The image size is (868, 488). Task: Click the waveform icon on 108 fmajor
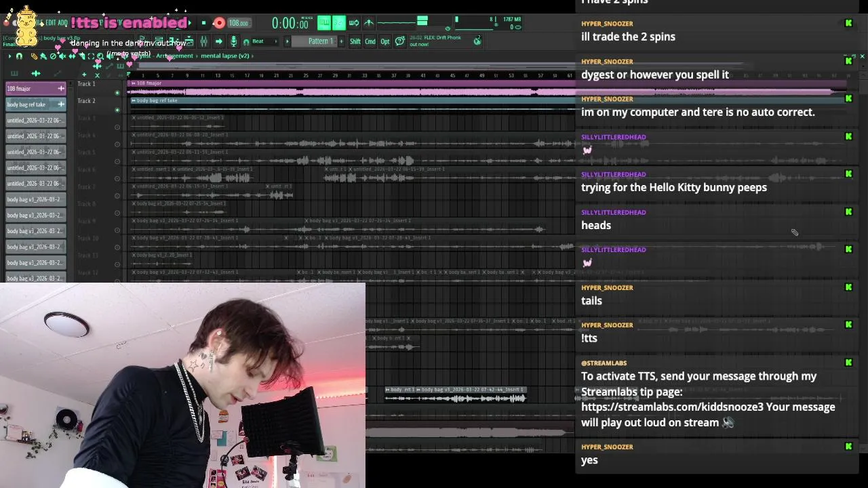click(61, 88)
